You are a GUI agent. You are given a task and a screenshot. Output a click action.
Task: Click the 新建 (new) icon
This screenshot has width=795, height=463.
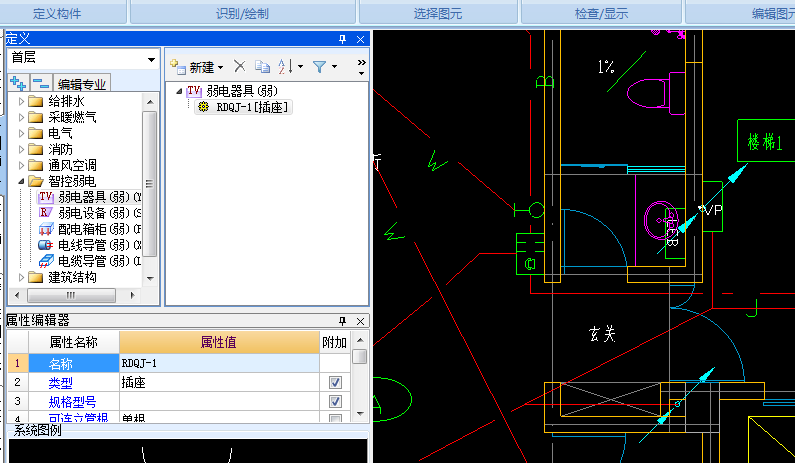point(178,66)
